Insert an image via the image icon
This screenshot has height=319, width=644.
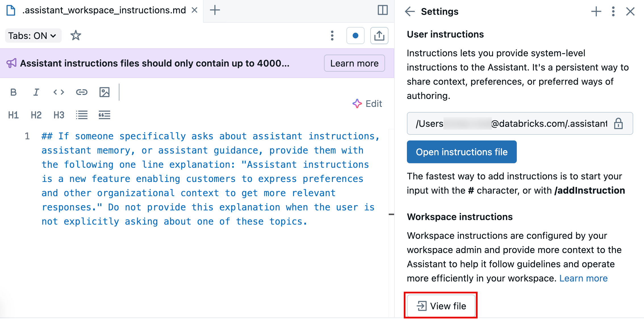[x=104, y=92]
